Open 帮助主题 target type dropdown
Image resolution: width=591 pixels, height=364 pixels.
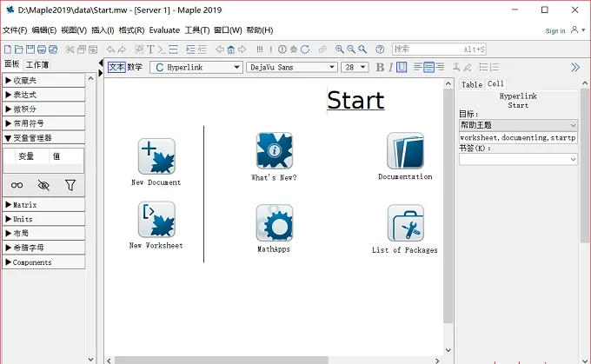coord(518,125)
